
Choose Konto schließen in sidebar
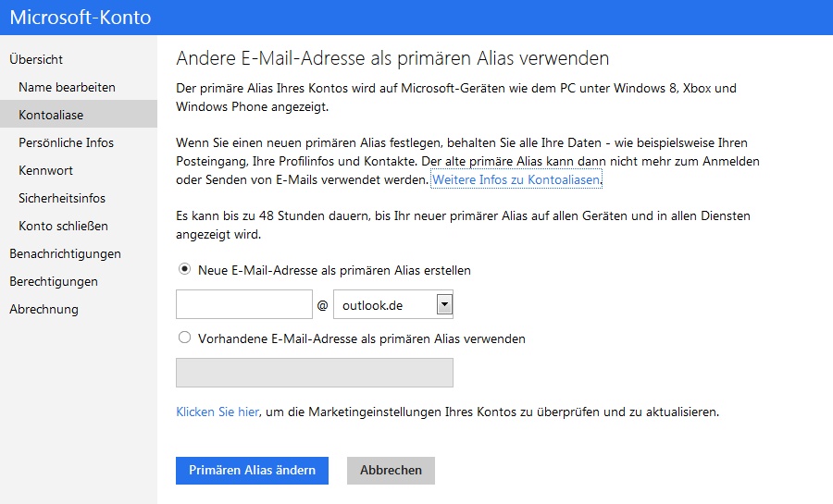(x=63, y=226)
